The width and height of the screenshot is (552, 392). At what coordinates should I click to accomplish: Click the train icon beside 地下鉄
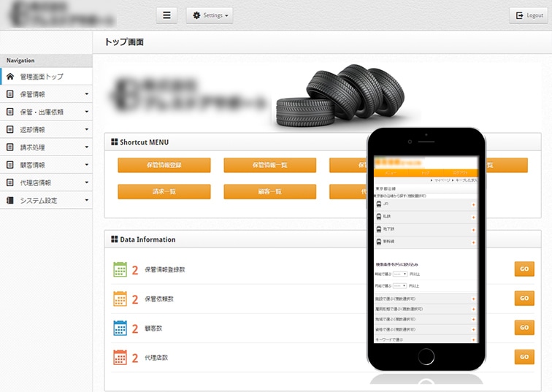coord(379,229)
